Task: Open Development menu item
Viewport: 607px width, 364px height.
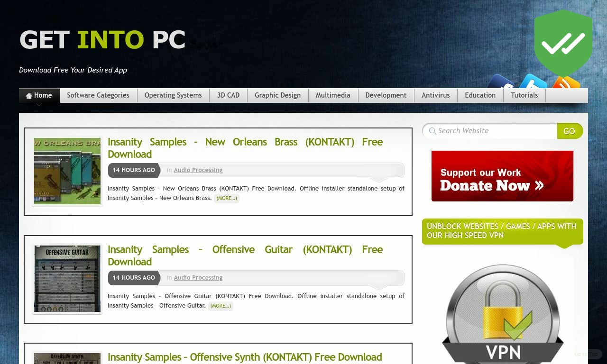Action: (386, 95)
